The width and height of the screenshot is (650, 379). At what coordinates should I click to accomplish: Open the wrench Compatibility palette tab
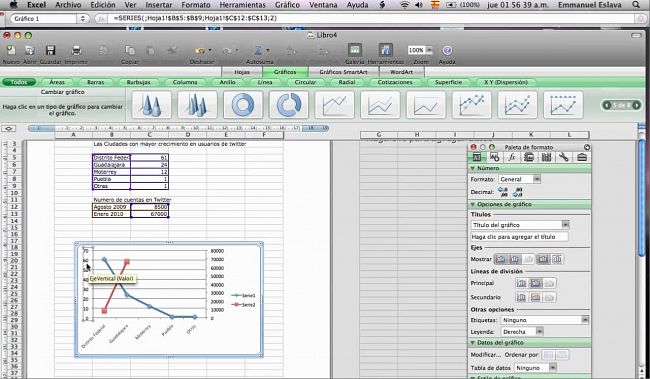[564, 157]
